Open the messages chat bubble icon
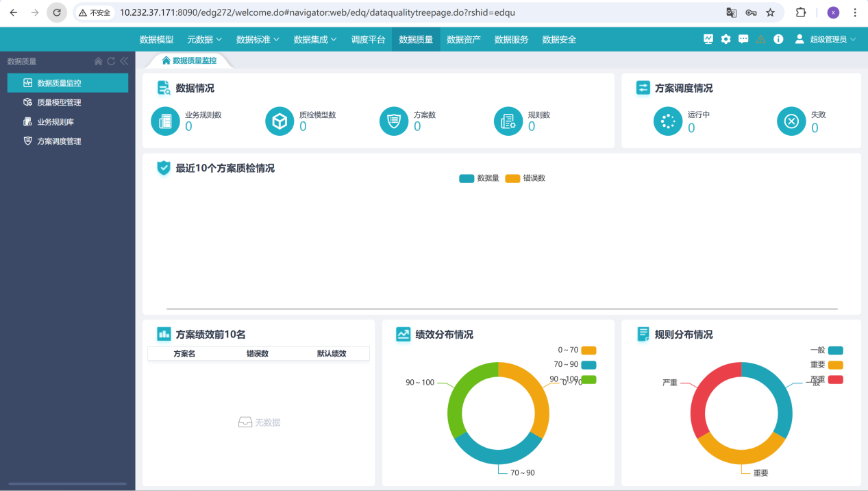 pyautogui.click(x=743, y=39)
